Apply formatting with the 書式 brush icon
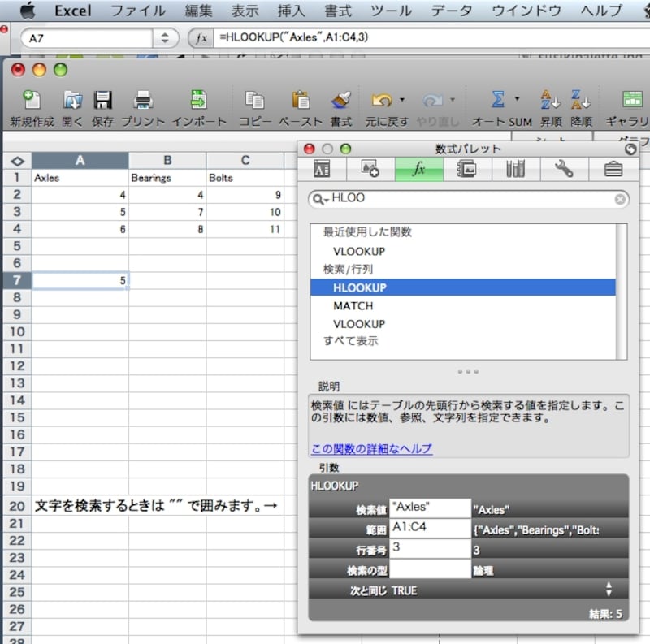Image resolution: width=650 pixels, height=644 pixels. (343, 99)
